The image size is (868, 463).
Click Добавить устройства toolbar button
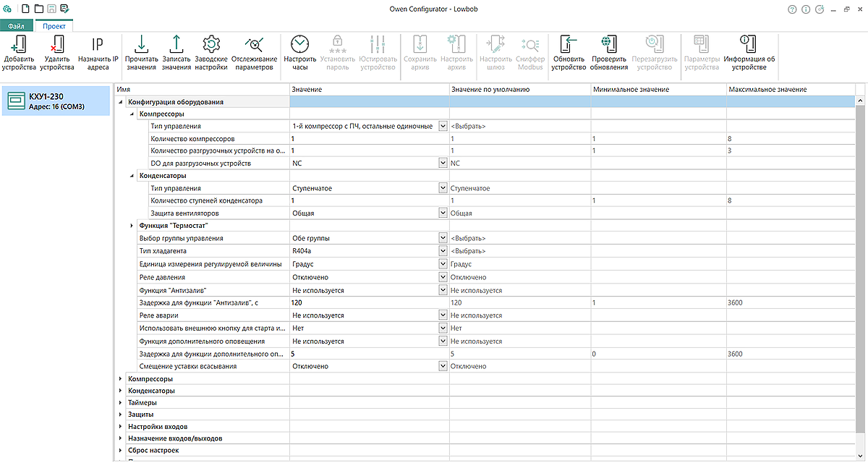[x=18, y=53]
